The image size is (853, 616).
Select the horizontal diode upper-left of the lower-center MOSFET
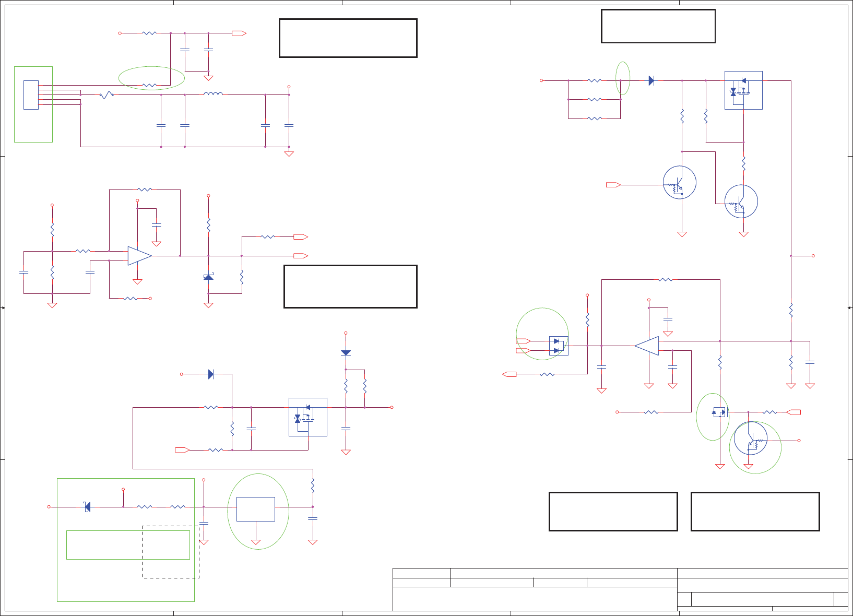(211, 374)
